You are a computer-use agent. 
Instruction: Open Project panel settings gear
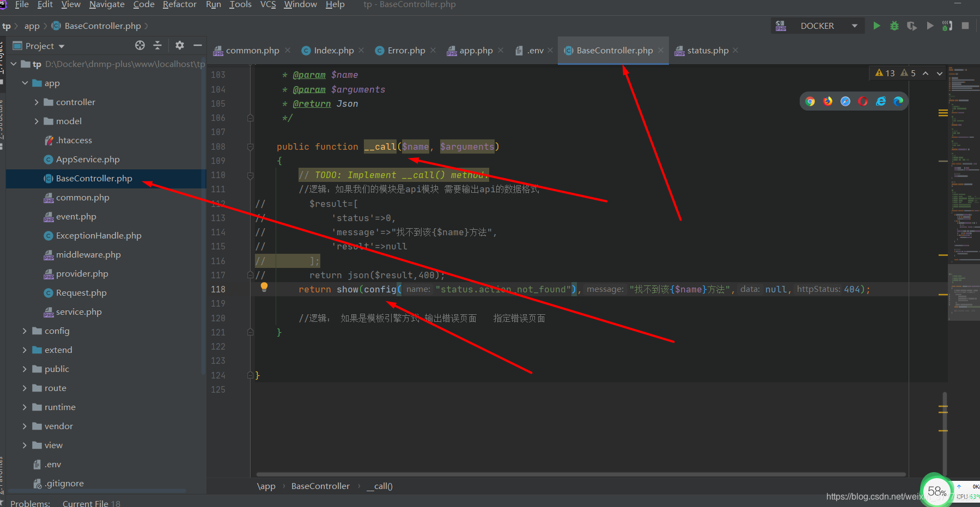point(180,45)
